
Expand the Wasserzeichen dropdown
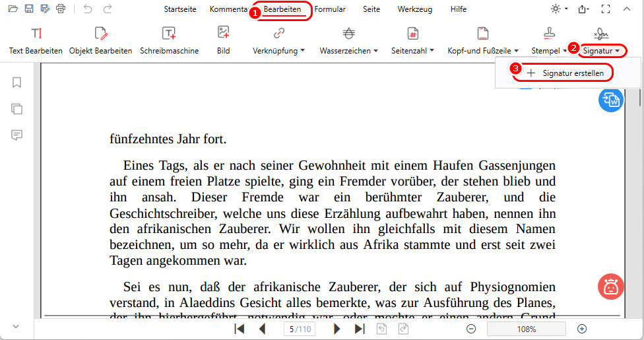tap(375, 51)
